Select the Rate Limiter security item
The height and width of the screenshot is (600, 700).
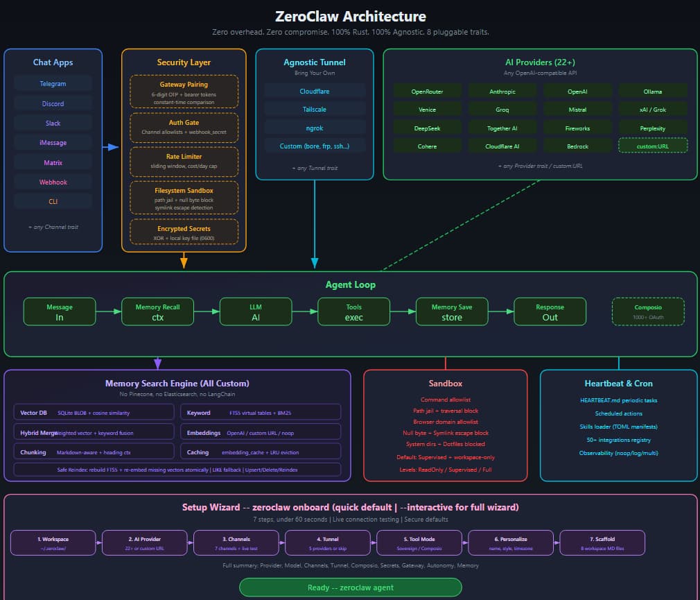coord(183,162)
